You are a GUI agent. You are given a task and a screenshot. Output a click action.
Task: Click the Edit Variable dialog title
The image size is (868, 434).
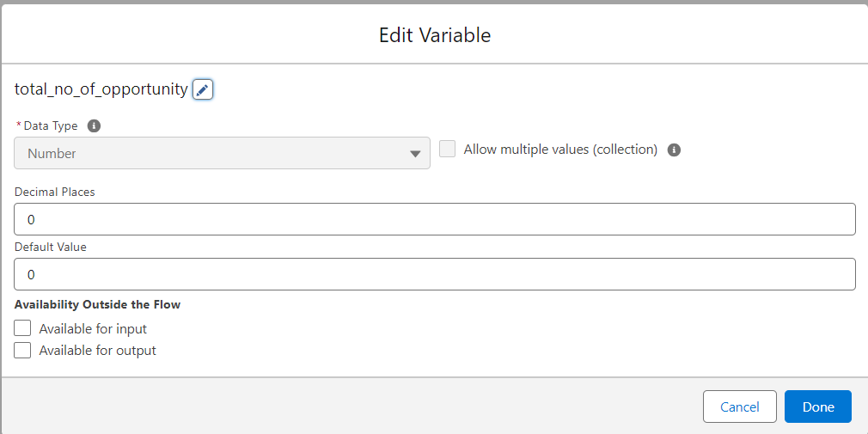[435, 35]
